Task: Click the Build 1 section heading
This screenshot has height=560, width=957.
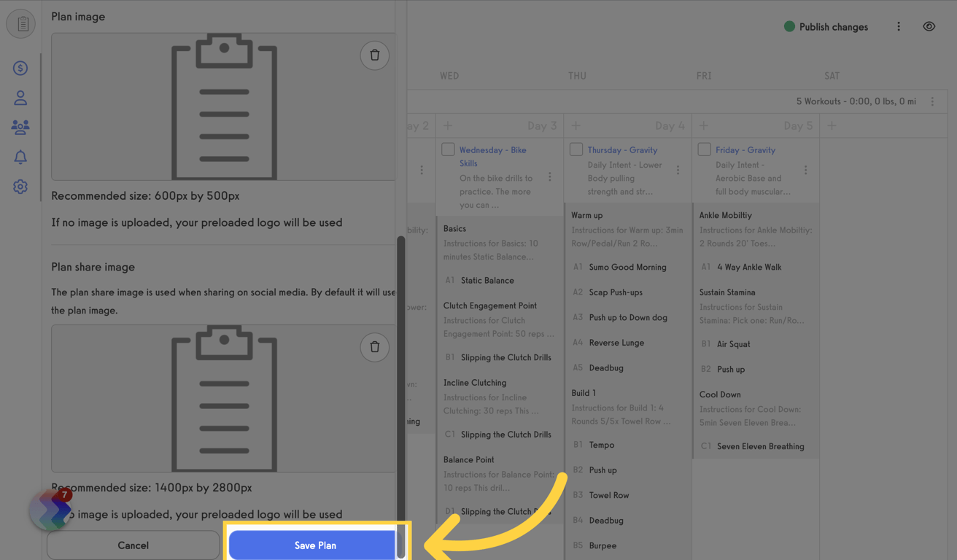Action: pos(584,393)
